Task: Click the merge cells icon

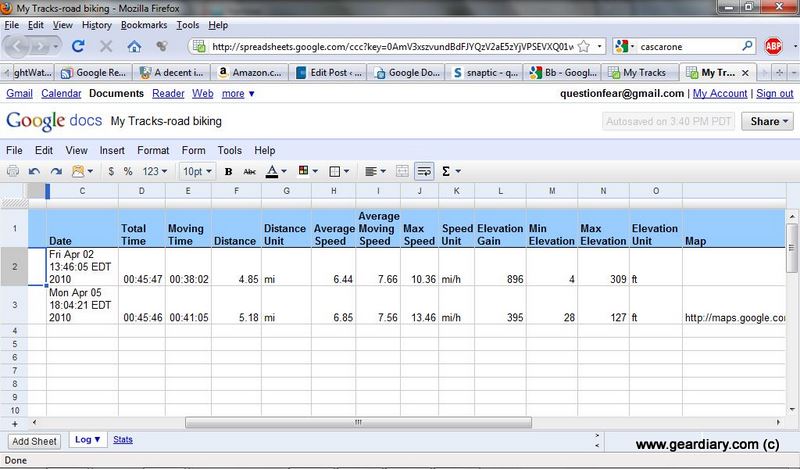Action: 402,171
